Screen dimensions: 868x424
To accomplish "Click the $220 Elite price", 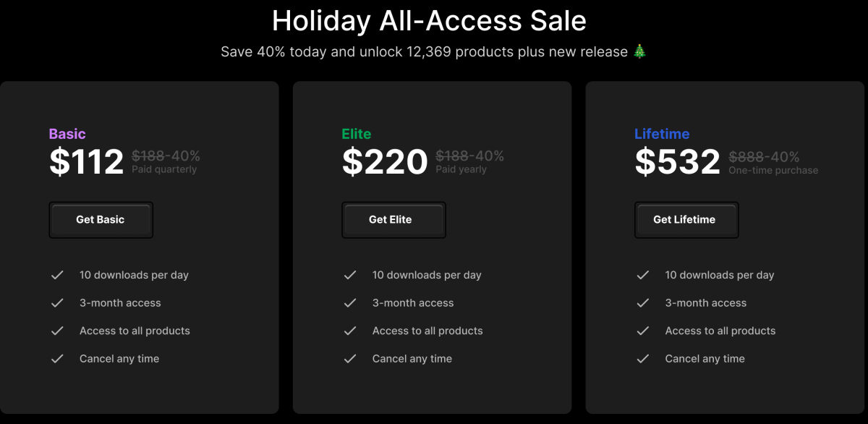I will 385,162.
